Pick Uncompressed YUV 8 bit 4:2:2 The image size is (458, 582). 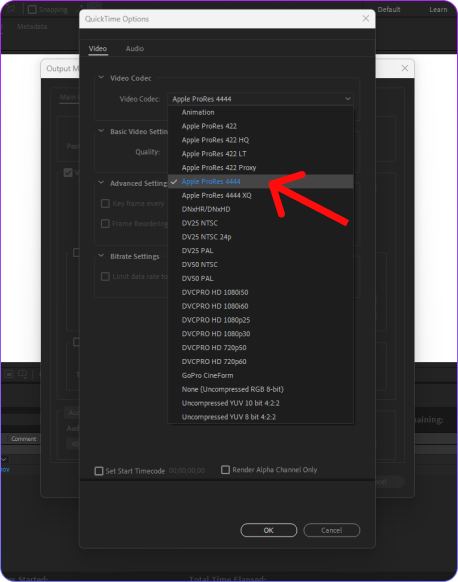coord(261,417)
